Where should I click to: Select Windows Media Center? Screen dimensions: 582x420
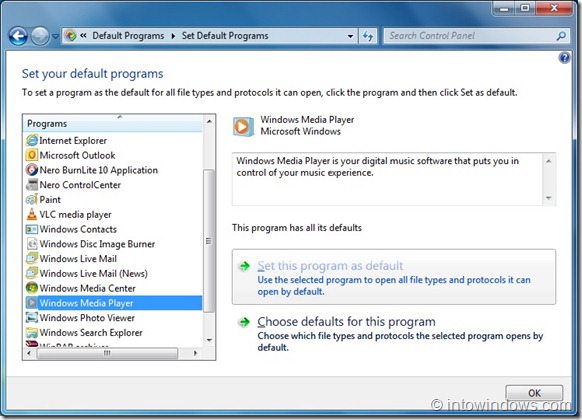[x=88, y=288]
